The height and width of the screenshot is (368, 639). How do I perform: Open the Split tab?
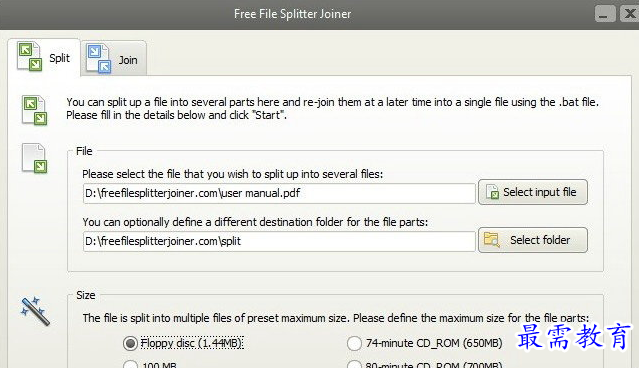pos(44,57)
